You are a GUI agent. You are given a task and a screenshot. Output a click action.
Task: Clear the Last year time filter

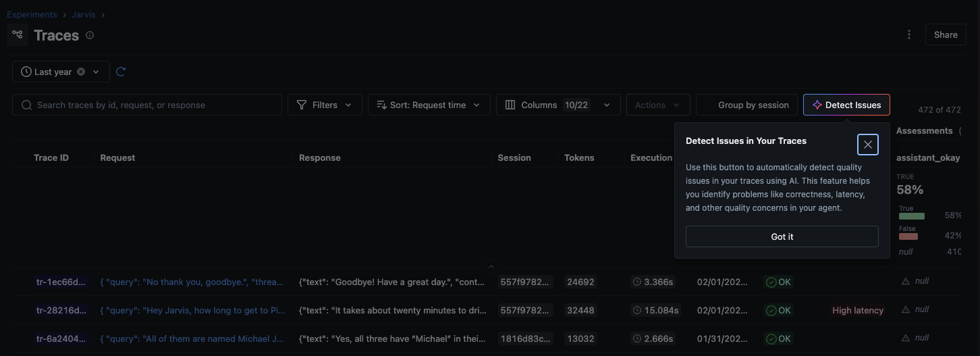81,72
